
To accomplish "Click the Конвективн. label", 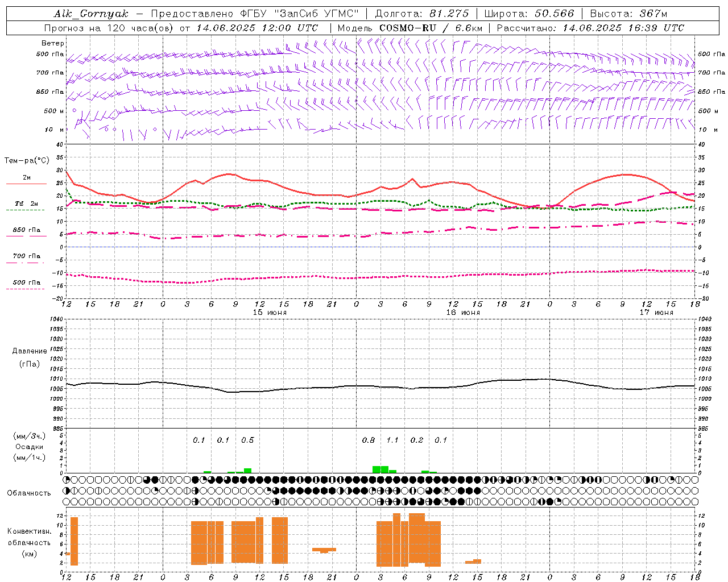I will pos(30,531).
